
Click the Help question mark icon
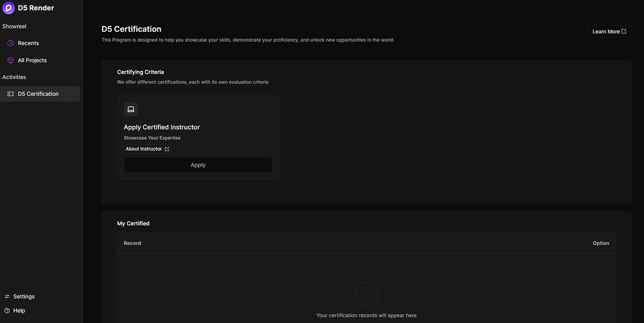tap(7, 311)
